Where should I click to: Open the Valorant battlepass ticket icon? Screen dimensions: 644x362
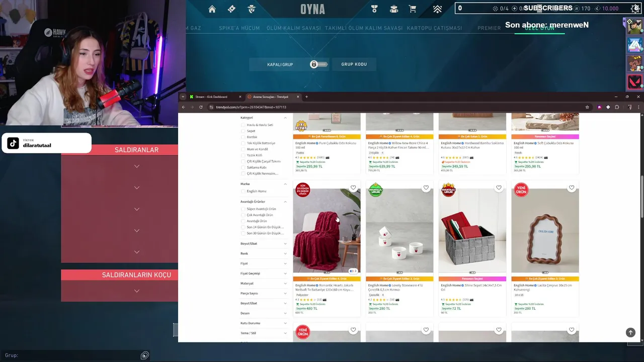231,9
